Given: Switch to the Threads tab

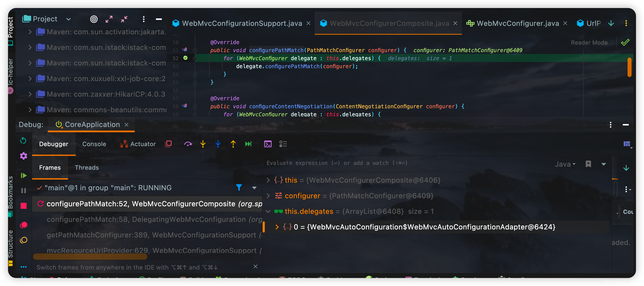Looking at the screenshot, I should coord(87,168).
